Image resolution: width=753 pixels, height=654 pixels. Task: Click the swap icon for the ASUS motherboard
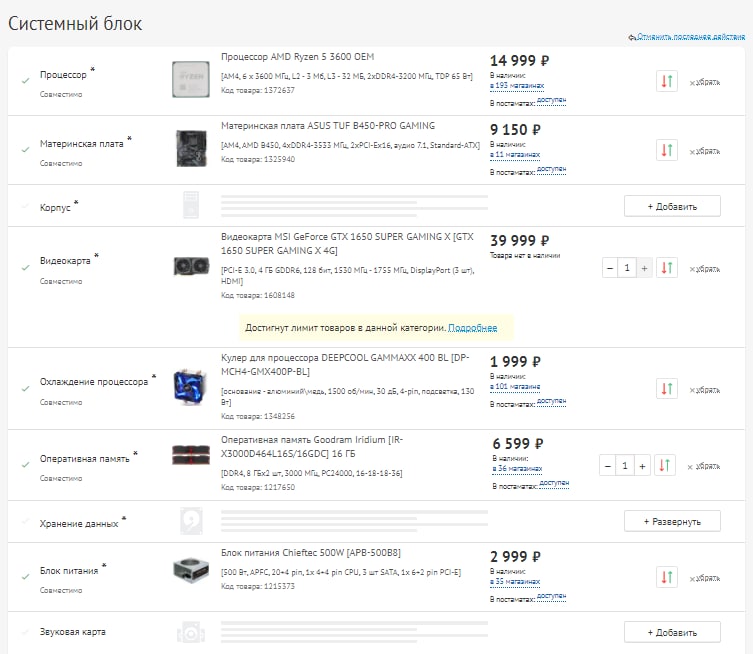[667, 151]
